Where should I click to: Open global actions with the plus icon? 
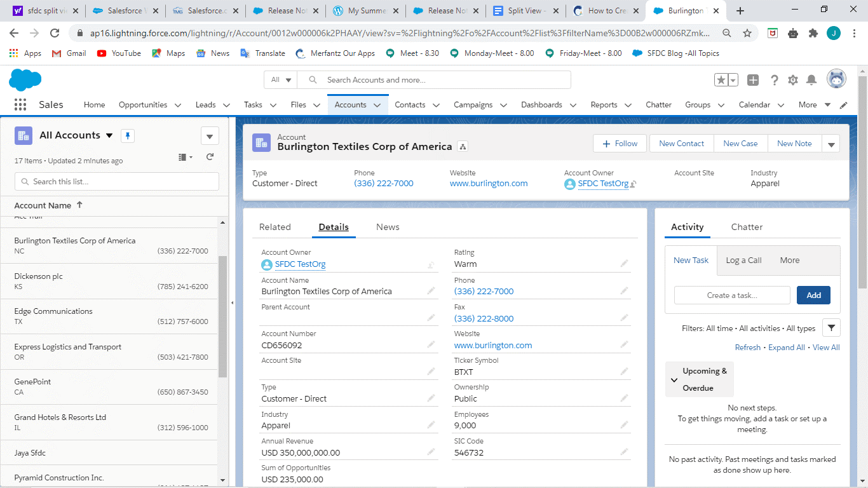pyautogui.click(x=752, y=79)
